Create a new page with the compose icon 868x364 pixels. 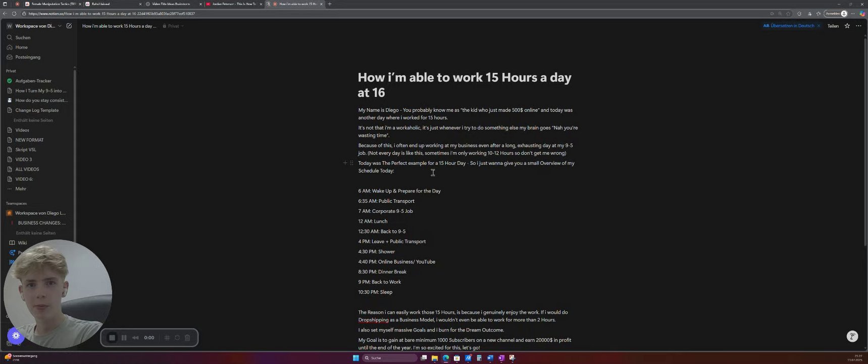coord(69,26)
